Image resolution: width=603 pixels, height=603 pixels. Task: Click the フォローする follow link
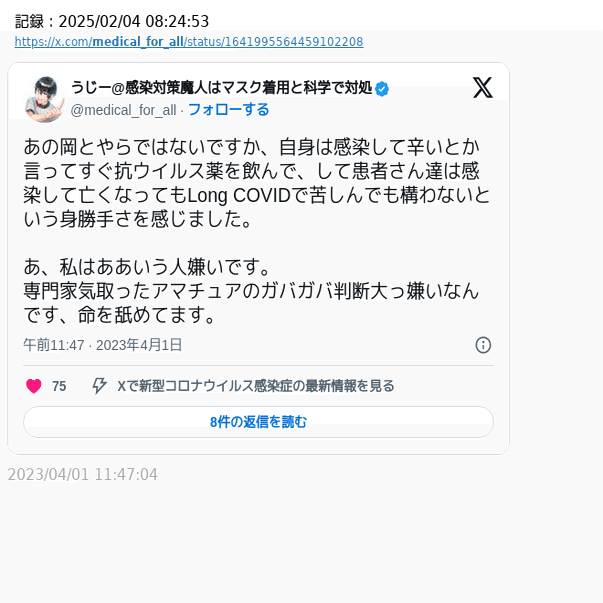coord(228,110)
